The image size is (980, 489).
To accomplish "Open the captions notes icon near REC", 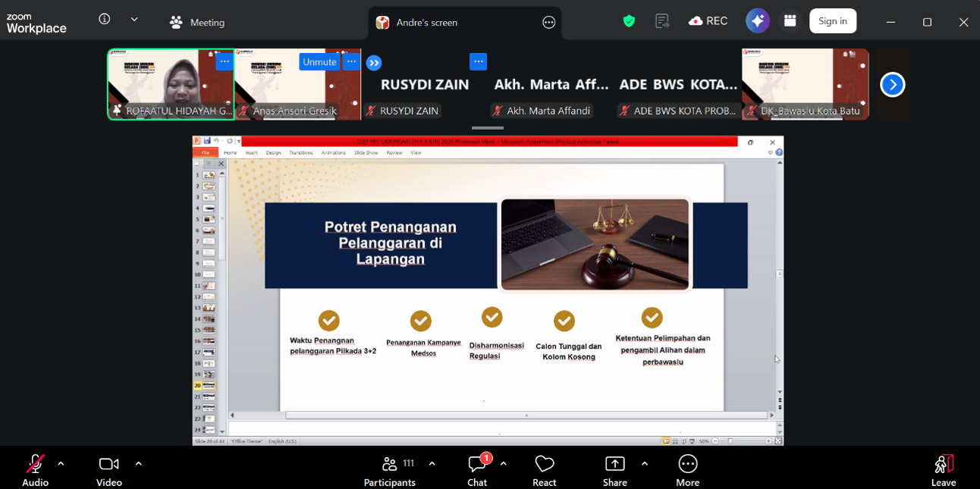I will 662,21.
